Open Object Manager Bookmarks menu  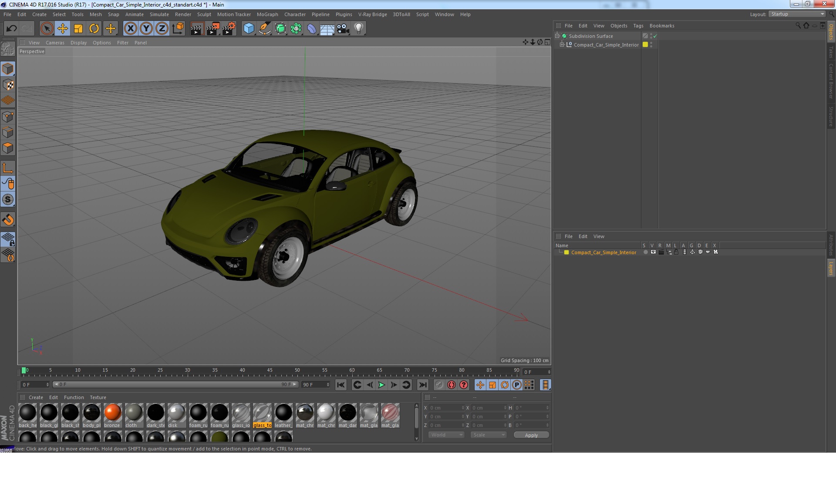(662, 26)
